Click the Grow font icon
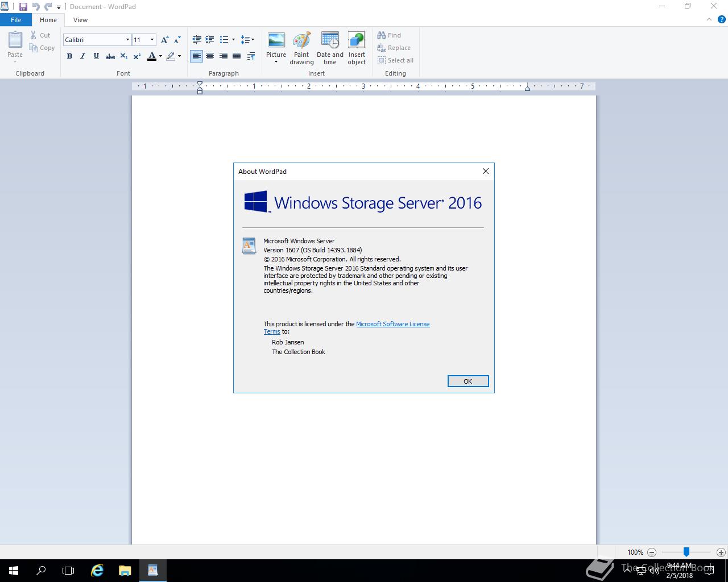 click(164, 40)
